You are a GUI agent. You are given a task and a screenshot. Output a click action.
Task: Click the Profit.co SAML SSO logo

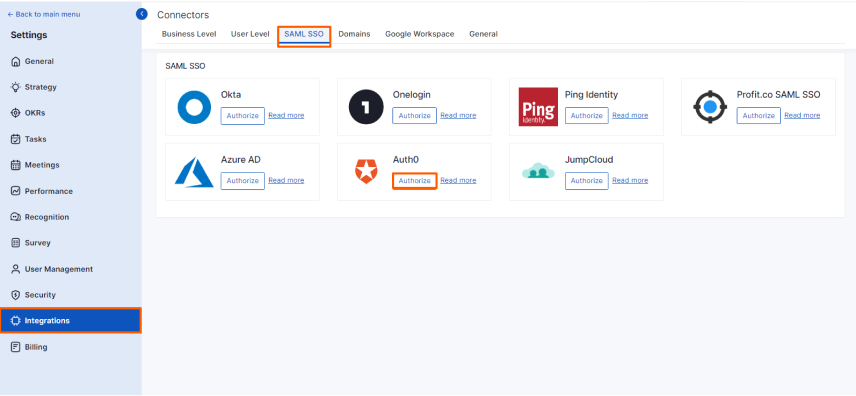click(x=710, y=107)
